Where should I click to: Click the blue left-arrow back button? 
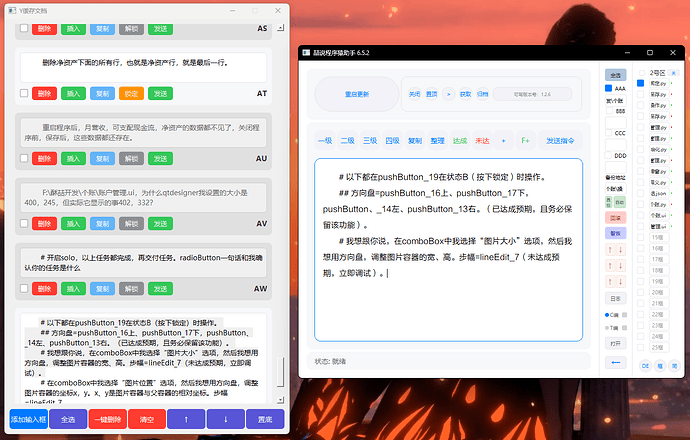point(616,363)
